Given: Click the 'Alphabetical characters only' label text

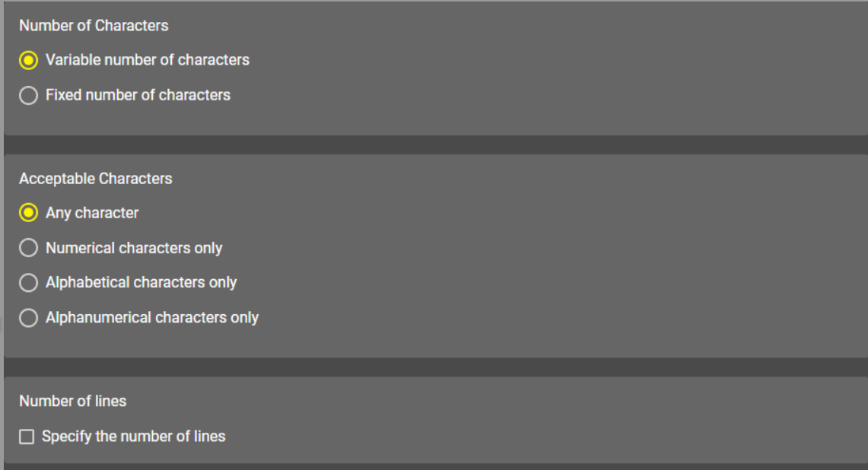Looking at the screenshot, I should click(141, 283).
